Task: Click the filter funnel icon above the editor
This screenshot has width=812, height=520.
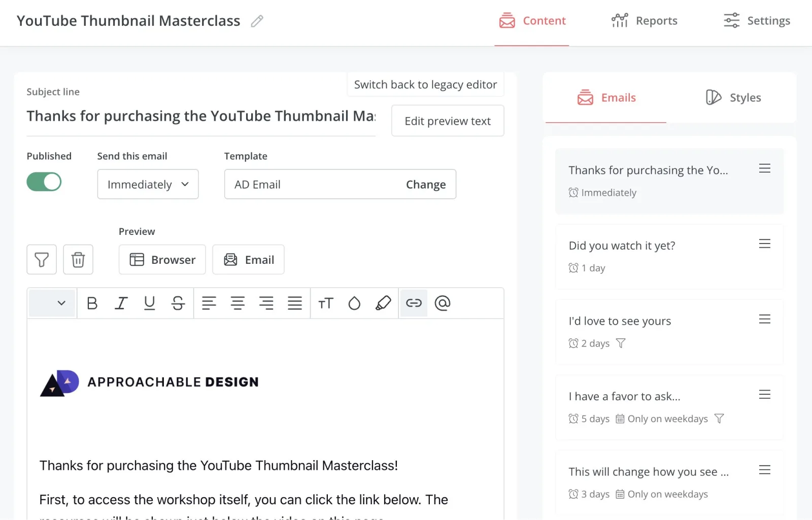Action: [42, 260]
